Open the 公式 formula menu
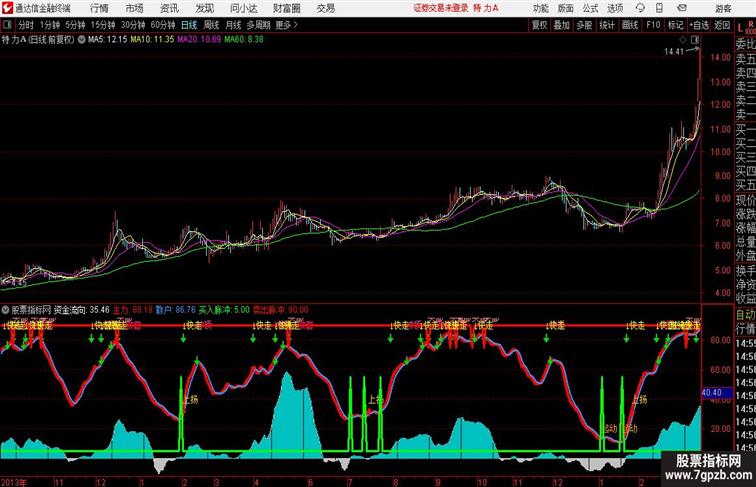 [590, 8]
